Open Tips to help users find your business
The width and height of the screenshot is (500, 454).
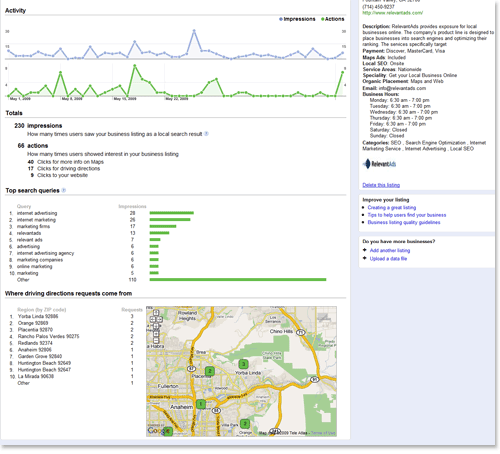point(407,215)
